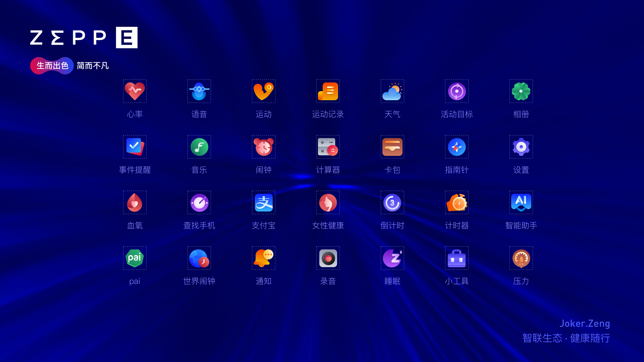Click the 智联生态 · 健康随行 tagline
Screen dimensions: 644x362
coord(566,338)
